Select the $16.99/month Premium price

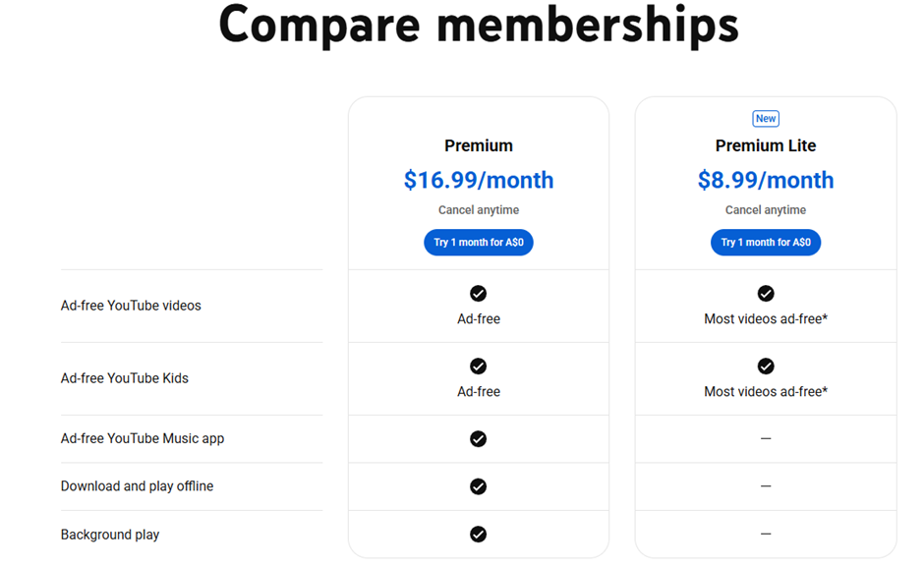(x=479, y=180)
